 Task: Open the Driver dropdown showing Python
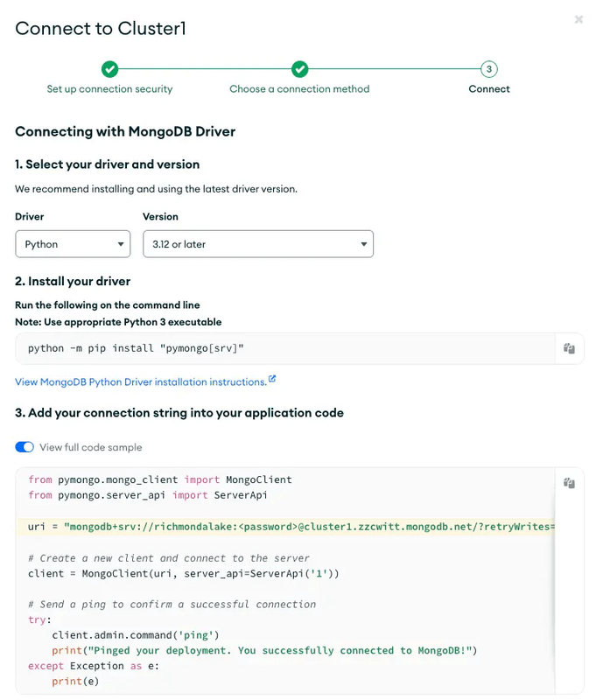tap(73, 244)
